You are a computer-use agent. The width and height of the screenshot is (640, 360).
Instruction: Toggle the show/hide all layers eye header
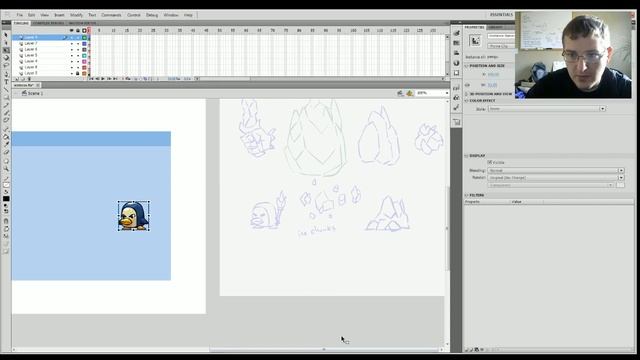tap(71, 31)
